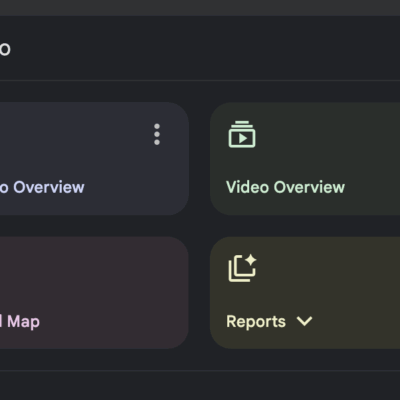400x400 pixels.
Task: Click the Video Overview play-stack icon
Action: 242,134
